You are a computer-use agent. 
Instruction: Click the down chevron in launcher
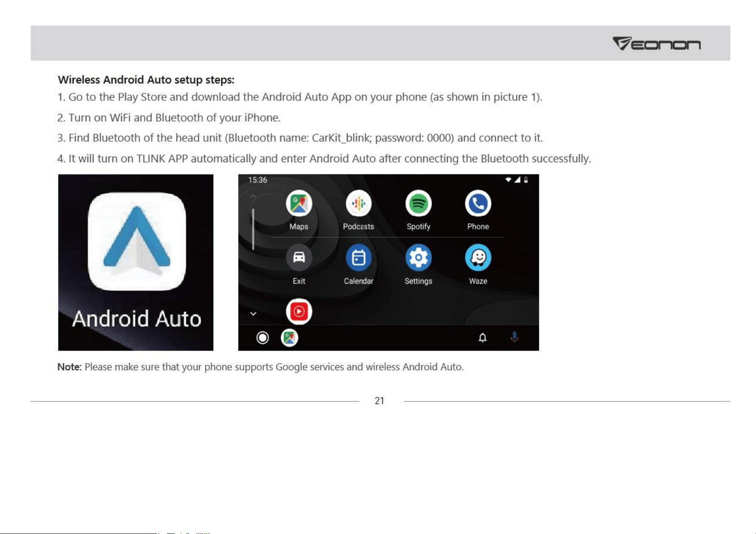tap(253, 313)
